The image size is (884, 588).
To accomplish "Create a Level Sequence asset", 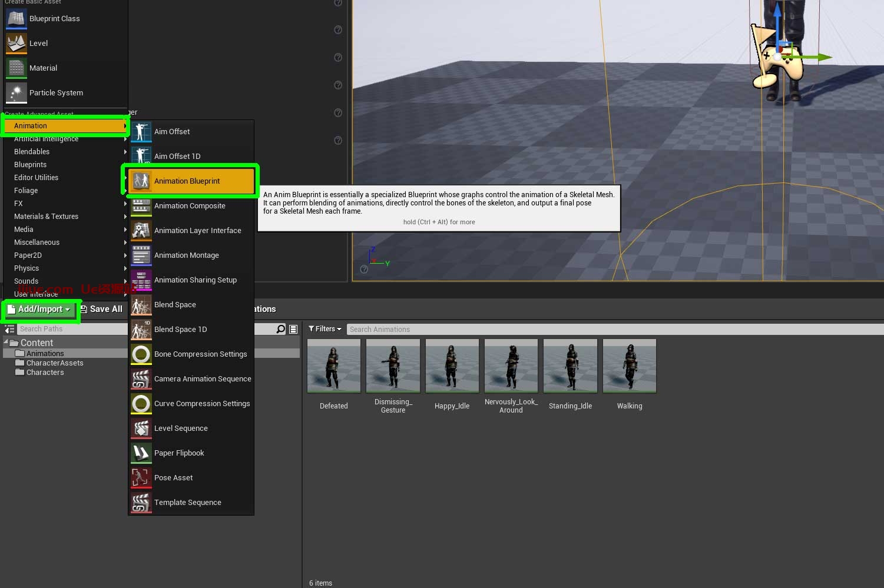I will [x=181, y=428].
